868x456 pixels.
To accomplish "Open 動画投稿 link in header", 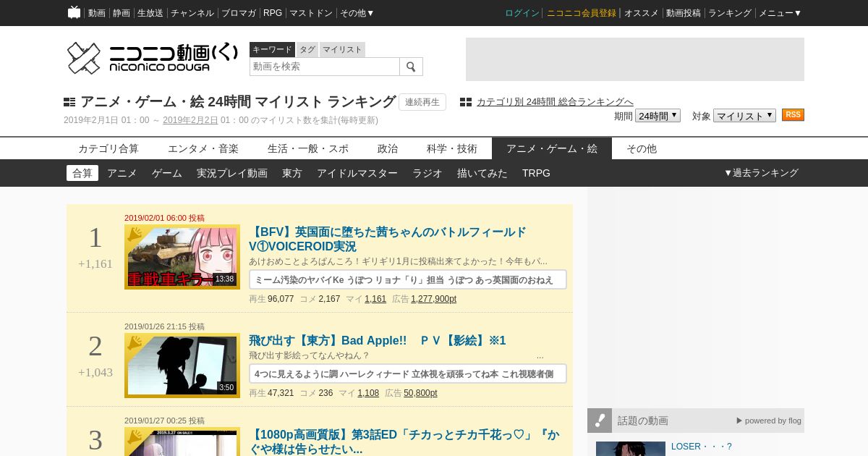I will (684, 13).
